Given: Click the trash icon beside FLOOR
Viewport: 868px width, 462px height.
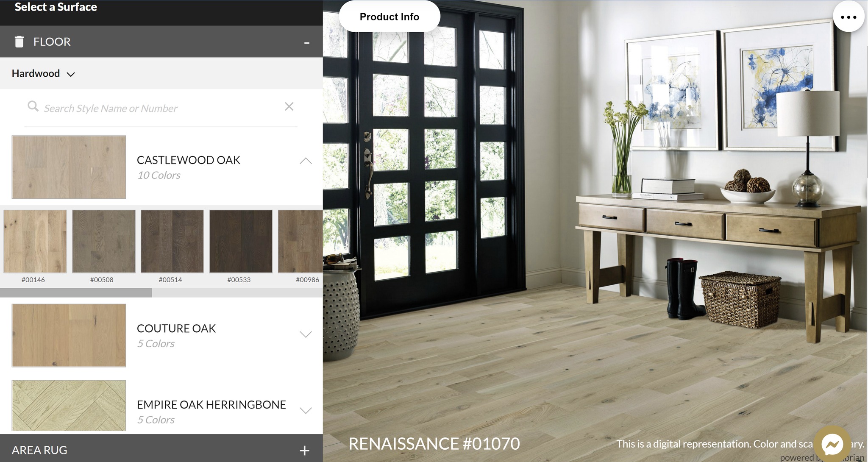Looking at the screenshot, I should tap(19, 42).
